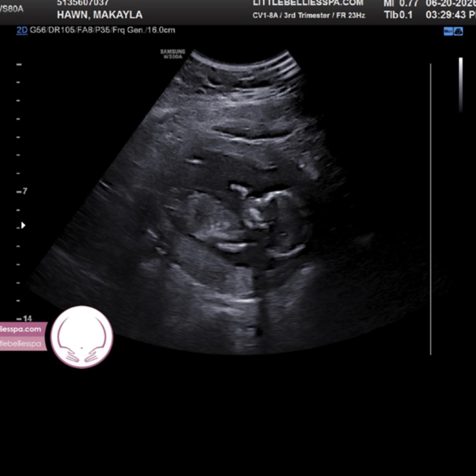Click the "S80A" device text in the header
Viewport: 476px width, 476px height.
[x=11, y=9]
